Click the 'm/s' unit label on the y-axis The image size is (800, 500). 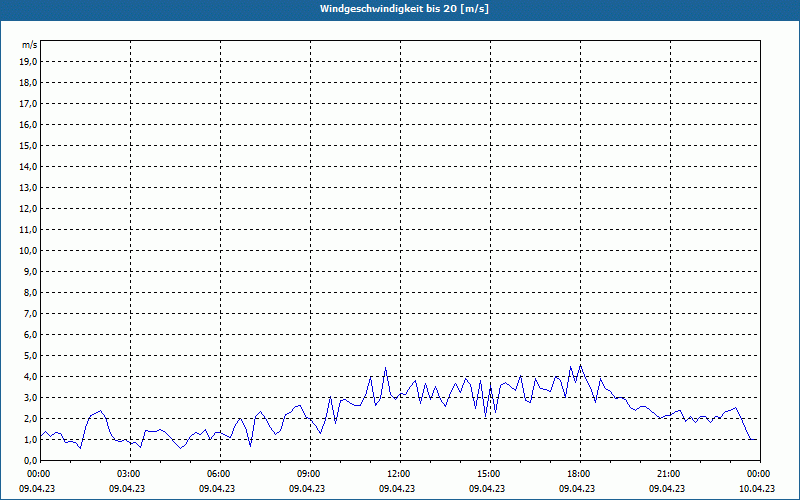pos(30,45)
